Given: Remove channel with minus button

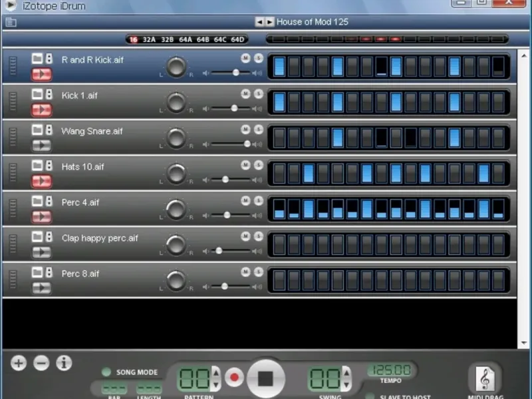Looking at the screenshot, I should 41,363.
